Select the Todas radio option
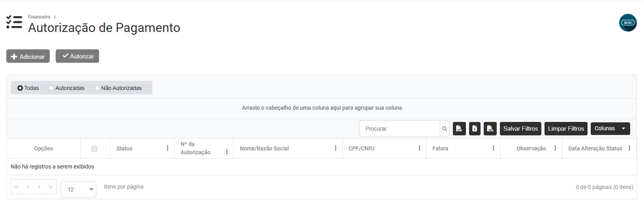This screenshot has height=206, width=644. pyautogui.click(x=20, y=88)
